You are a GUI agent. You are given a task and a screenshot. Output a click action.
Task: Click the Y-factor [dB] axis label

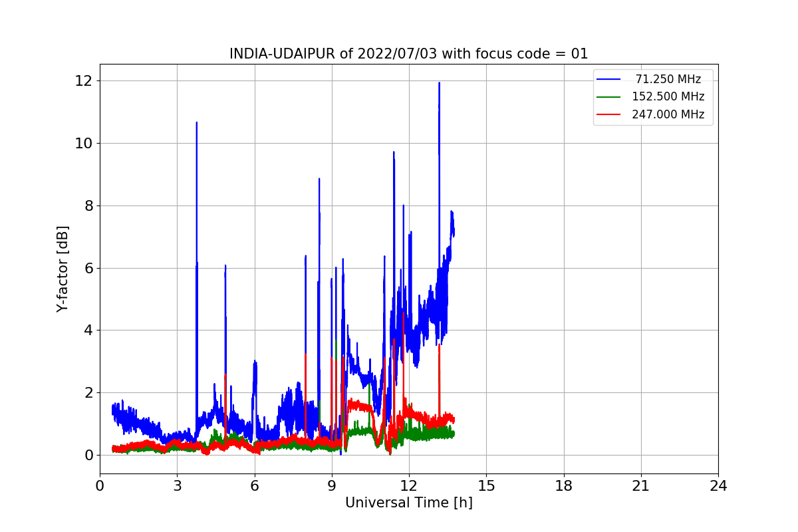pyautogui.click(x=63, y=269)
